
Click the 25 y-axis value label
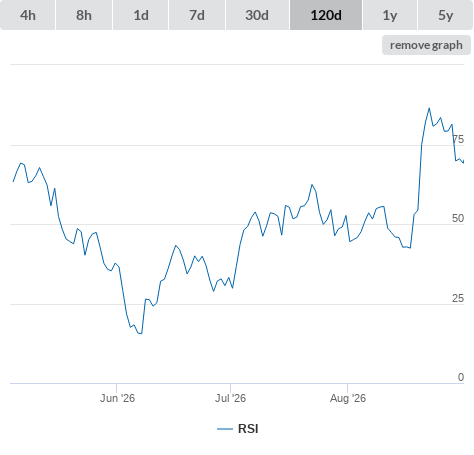[x=458, y=298]
